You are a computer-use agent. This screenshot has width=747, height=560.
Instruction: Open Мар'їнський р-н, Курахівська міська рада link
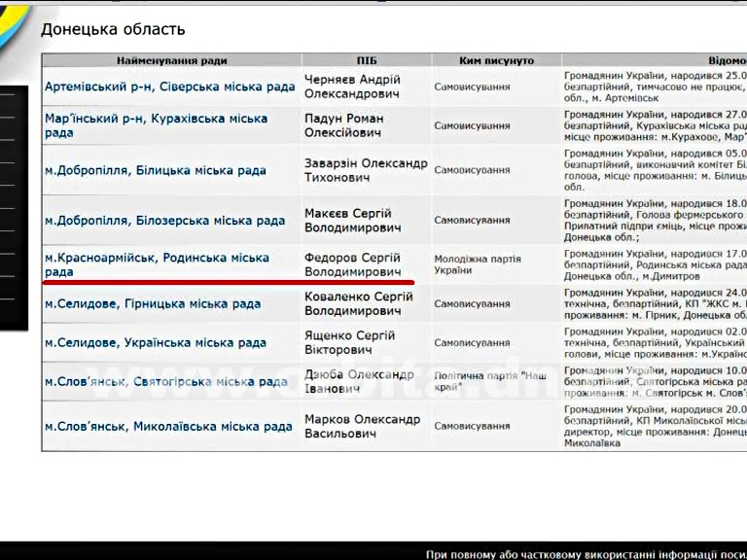point(156,125)
